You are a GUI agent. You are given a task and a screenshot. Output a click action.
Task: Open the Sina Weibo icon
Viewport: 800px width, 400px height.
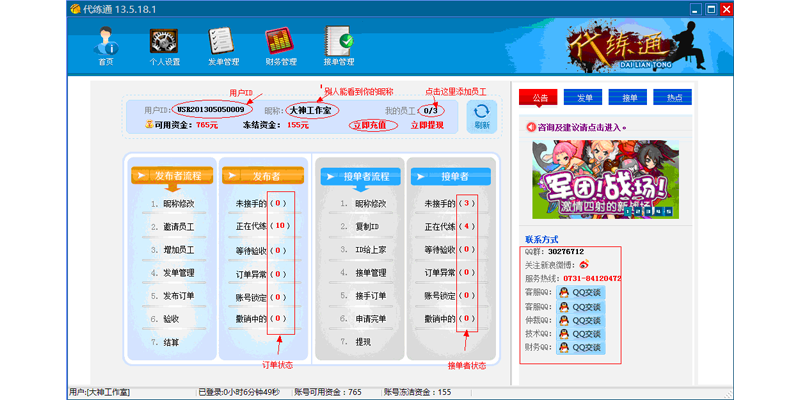pos(584,264)
